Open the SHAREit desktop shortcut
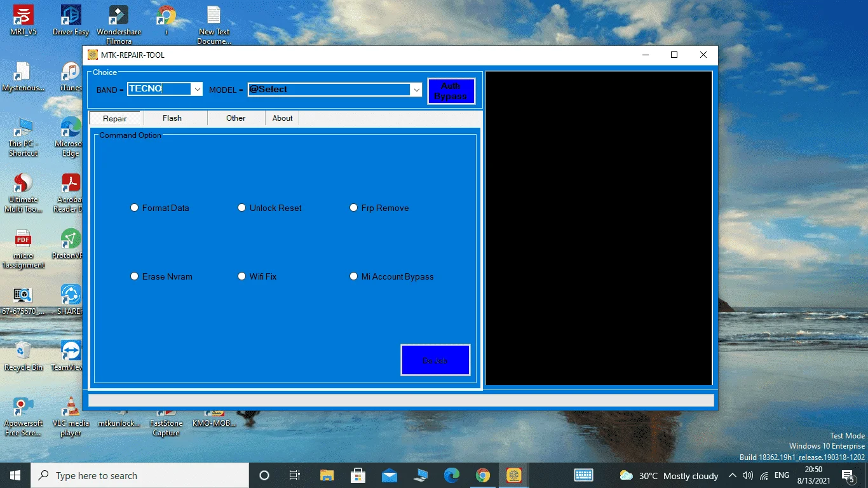 (70, 300)
